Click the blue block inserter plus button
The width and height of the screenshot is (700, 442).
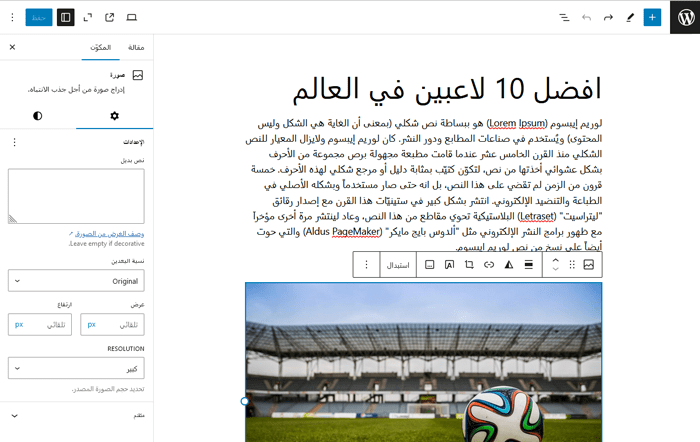pos(652,17)
